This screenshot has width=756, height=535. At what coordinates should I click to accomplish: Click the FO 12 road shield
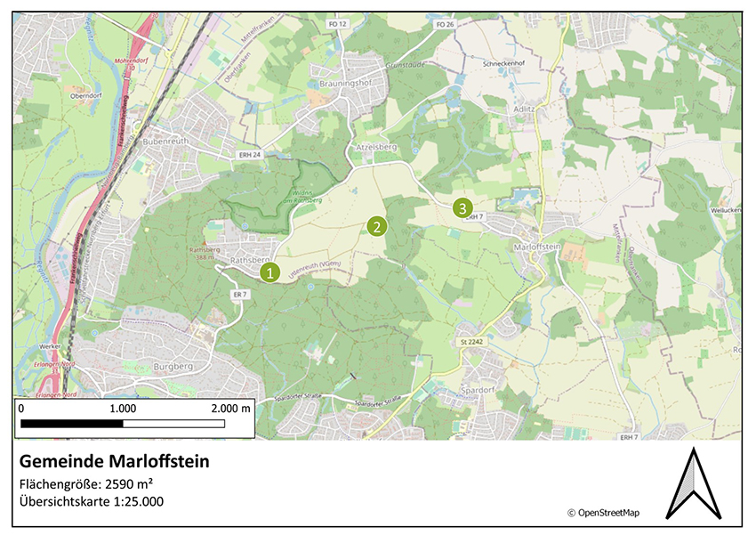337,24
